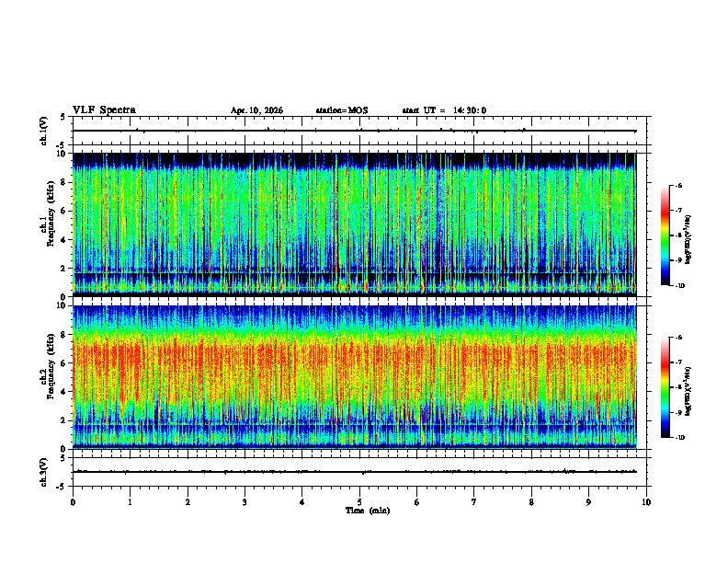The width and height of the screenshot is (728, 563).
Task: Click time axis tick label "10"
Action: 646,502
